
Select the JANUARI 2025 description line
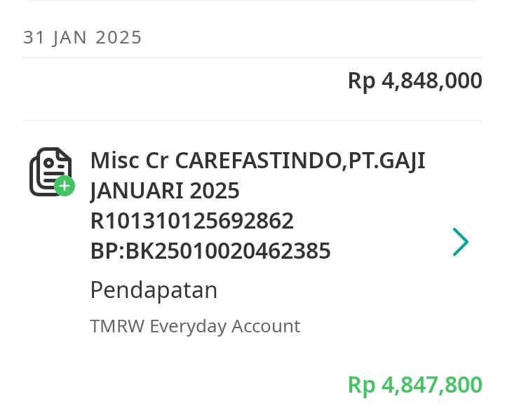[x=165, y=191]
